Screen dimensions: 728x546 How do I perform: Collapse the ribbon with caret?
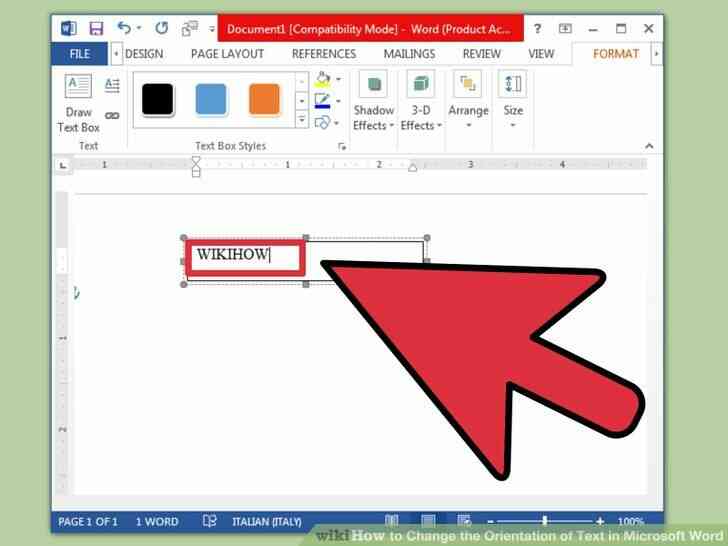click(x=649, y=146)
